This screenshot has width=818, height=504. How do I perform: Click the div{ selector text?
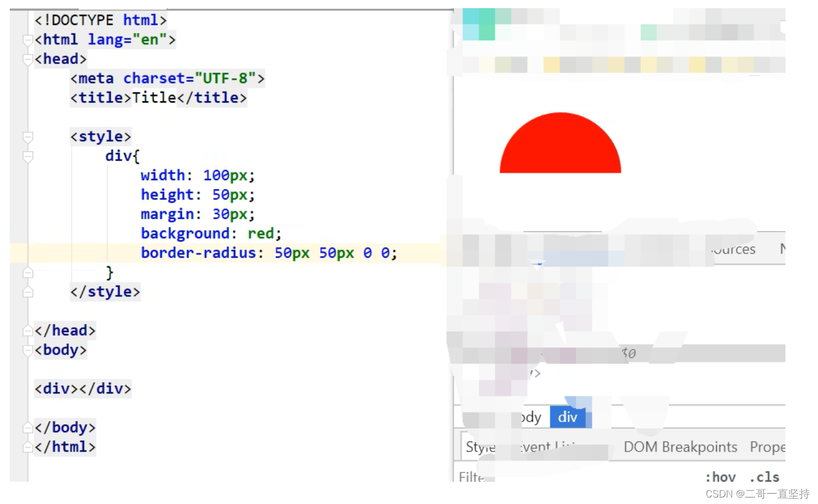click(x=123, y=156)
